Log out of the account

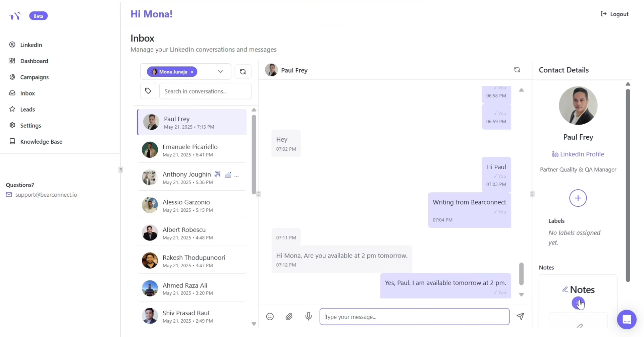click(614, 14)
